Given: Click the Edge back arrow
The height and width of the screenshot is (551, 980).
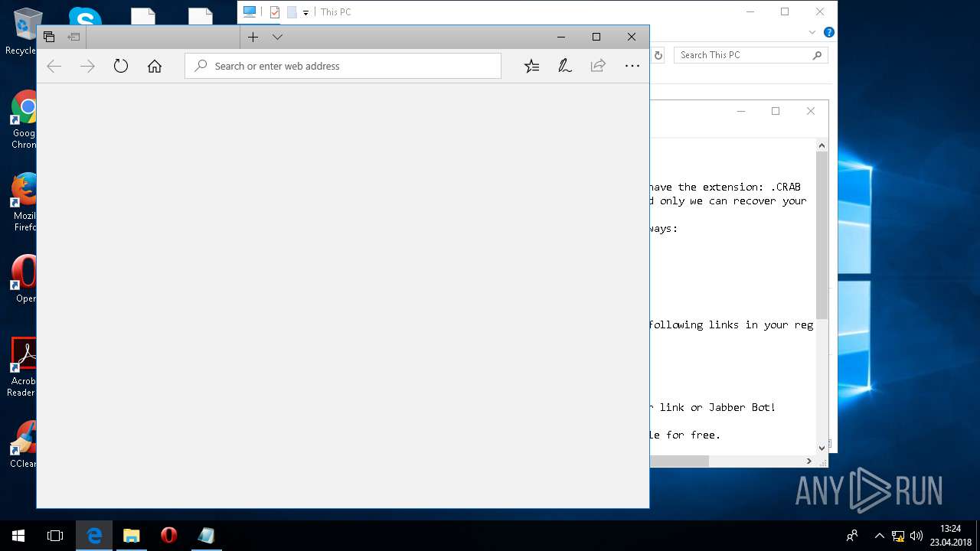Looking at the screenshot, I should [54, 66].
